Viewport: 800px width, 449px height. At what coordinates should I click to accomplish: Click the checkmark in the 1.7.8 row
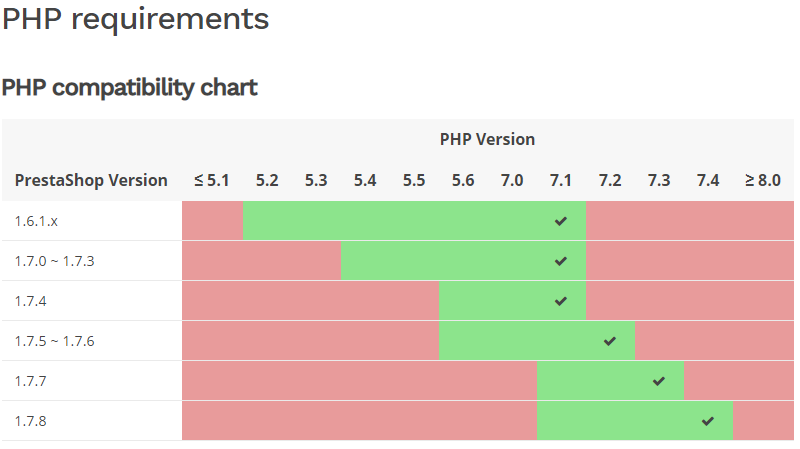coord(708,421)
